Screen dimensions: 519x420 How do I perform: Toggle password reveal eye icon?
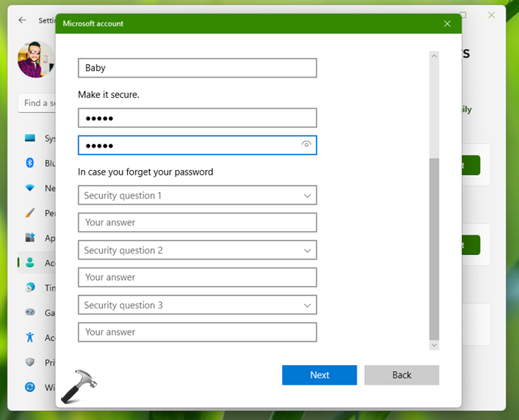306,145
